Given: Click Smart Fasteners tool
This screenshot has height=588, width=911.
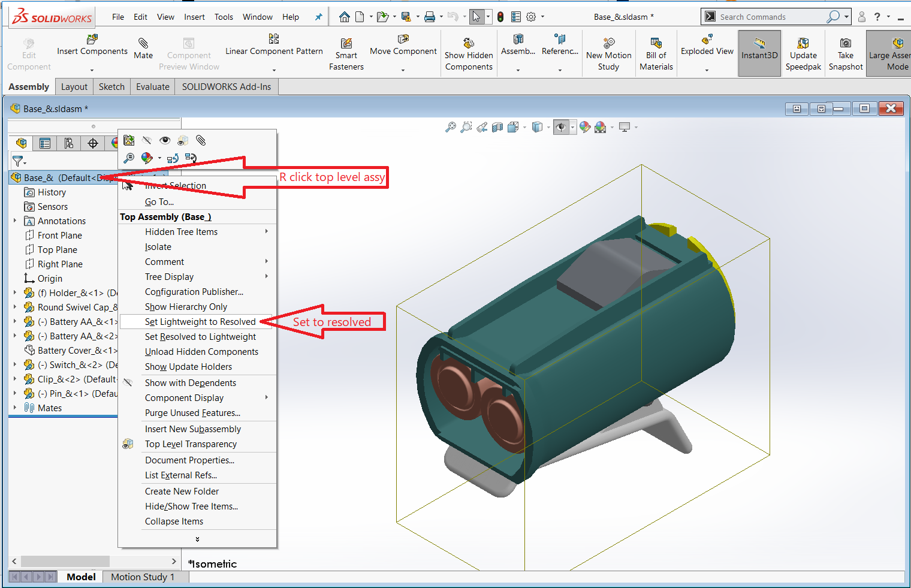Looking at the screenshot, I should [x=346, y=54].
